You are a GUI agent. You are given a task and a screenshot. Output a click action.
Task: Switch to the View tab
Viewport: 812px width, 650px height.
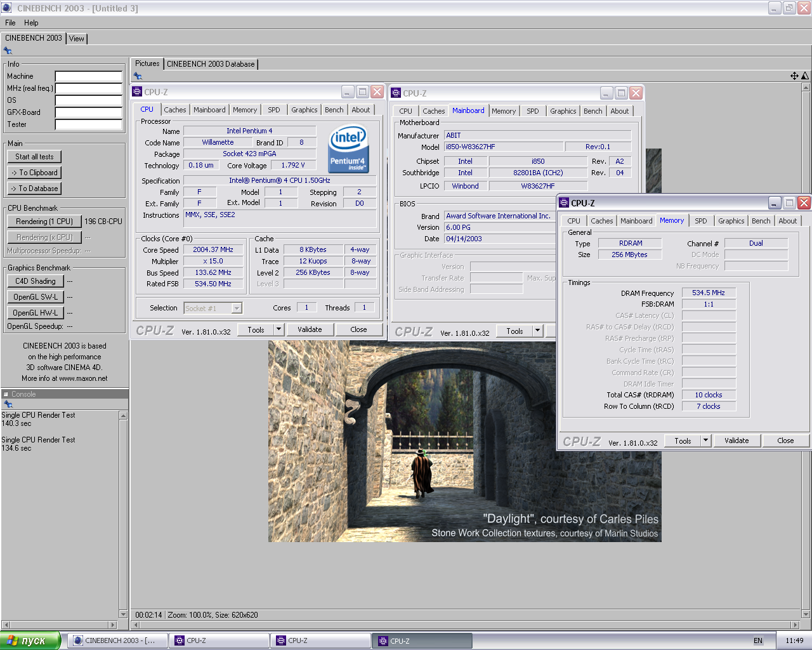point(77,39)
